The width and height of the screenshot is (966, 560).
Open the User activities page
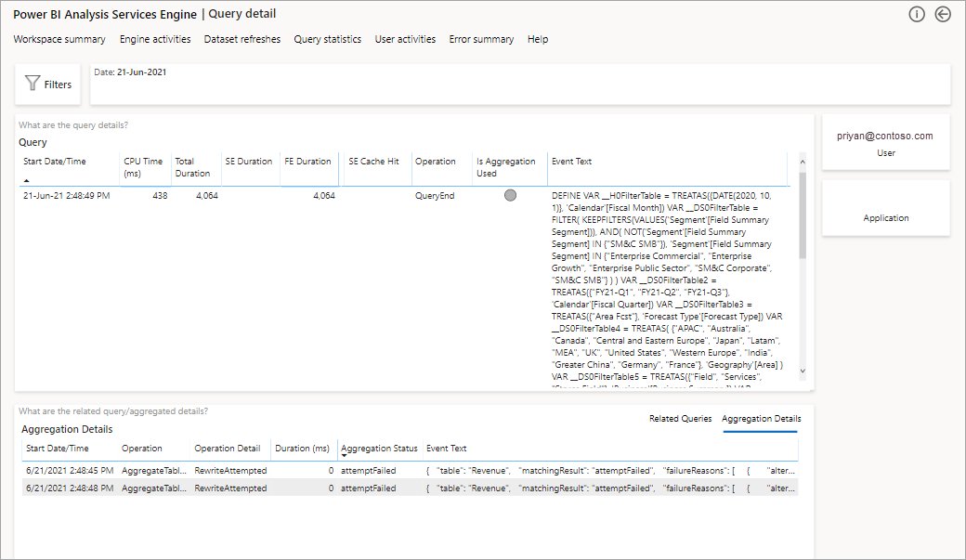click(405, 39)
